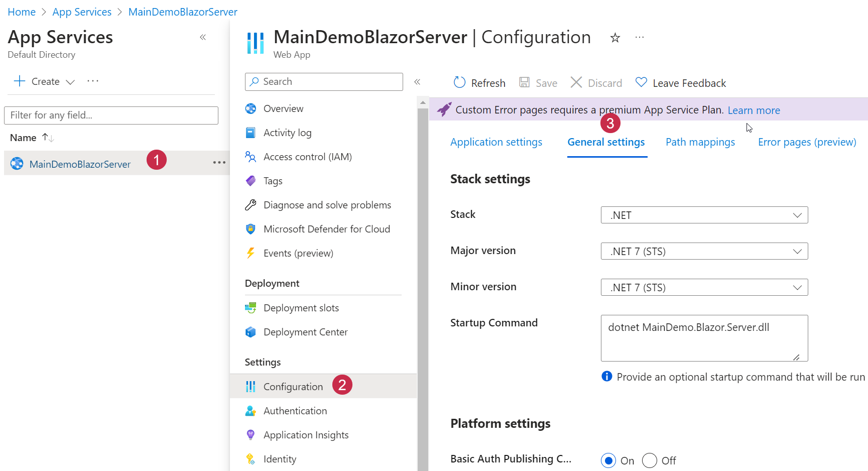The width and height of the screenshot is (868, 471).
Task: Click the Filter for any field box
Action: pyautogui.click(x=111, y=115)
